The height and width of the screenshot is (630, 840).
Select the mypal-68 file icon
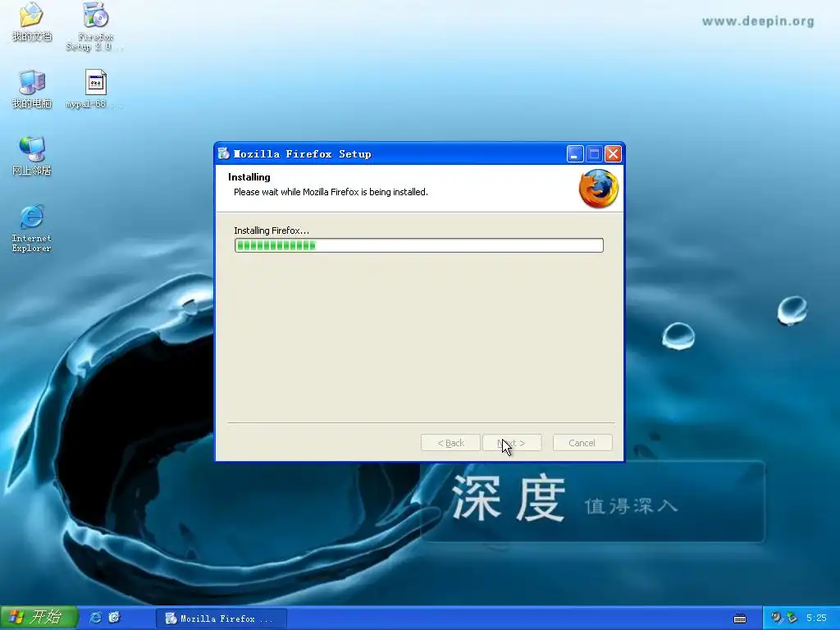(x=95, y=89)
